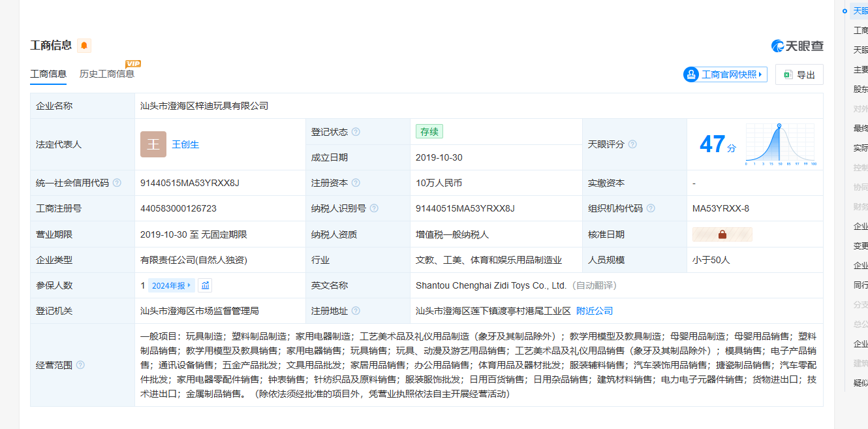Viewport: 868px width, 429px height.
Task: Click the 王 avatar of the legal representative
Action: click(153, 144)
